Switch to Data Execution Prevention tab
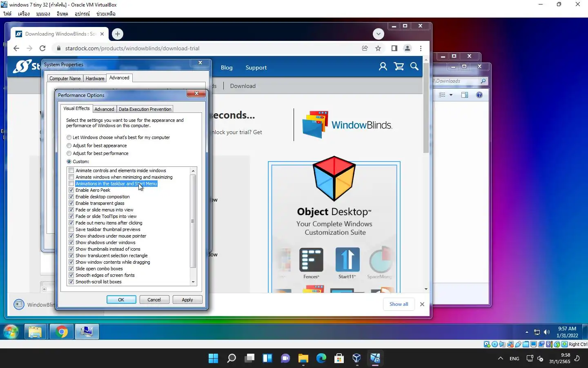Image resolution: width=588 pixels, height=368 pixels. pos(145,109)
